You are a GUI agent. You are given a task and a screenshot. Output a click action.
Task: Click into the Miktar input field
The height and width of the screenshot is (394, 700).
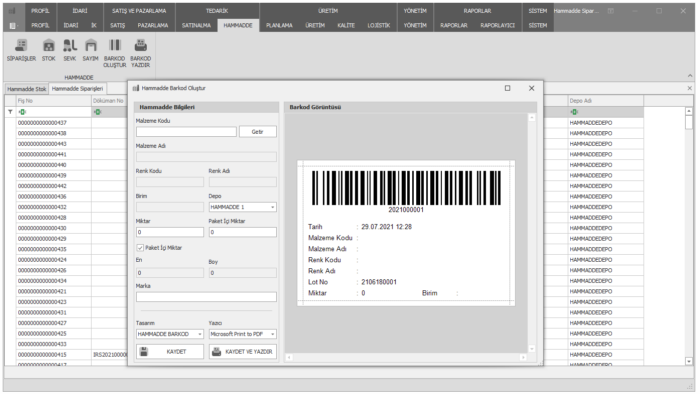[x=170, y=232]
